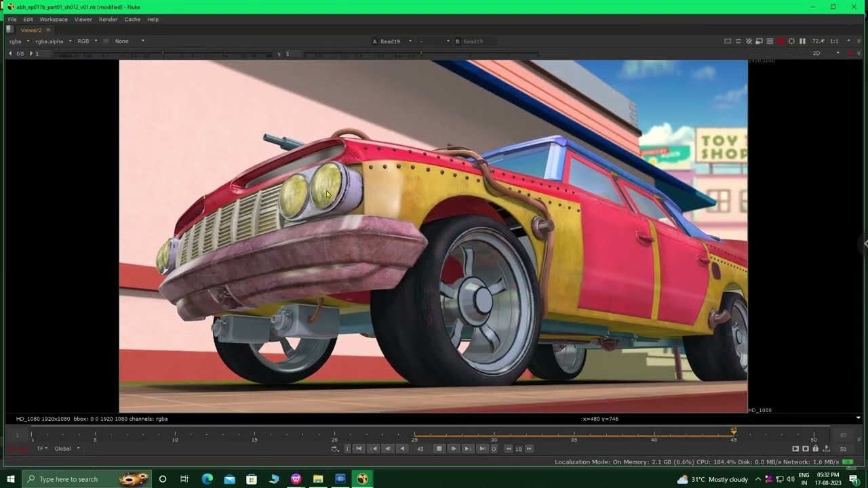The image size is (868, 488).
Task: Open the Workspace menu
Action: (54, 20)
